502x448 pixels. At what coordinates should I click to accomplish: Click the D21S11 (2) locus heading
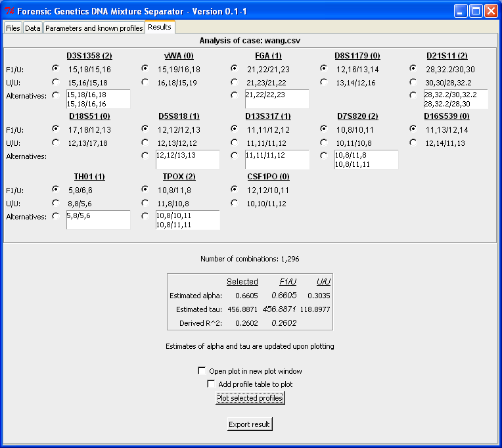(447, 56)
